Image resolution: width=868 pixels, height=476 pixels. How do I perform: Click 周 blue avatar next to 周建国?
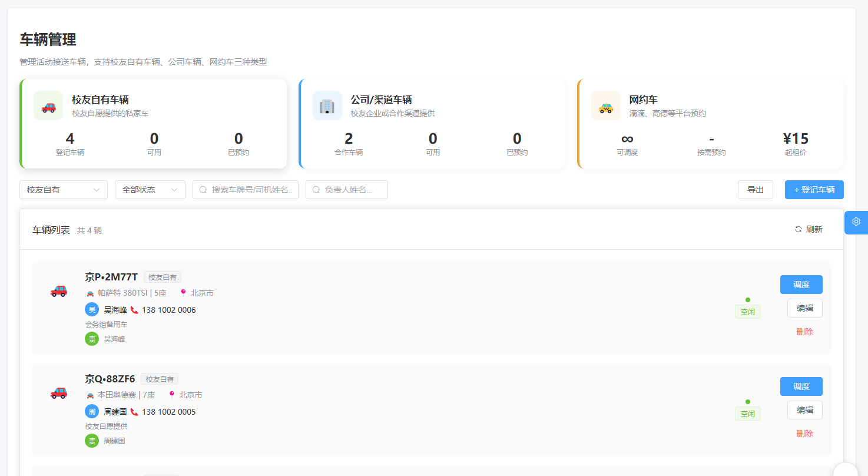click(x=92, y=411)
